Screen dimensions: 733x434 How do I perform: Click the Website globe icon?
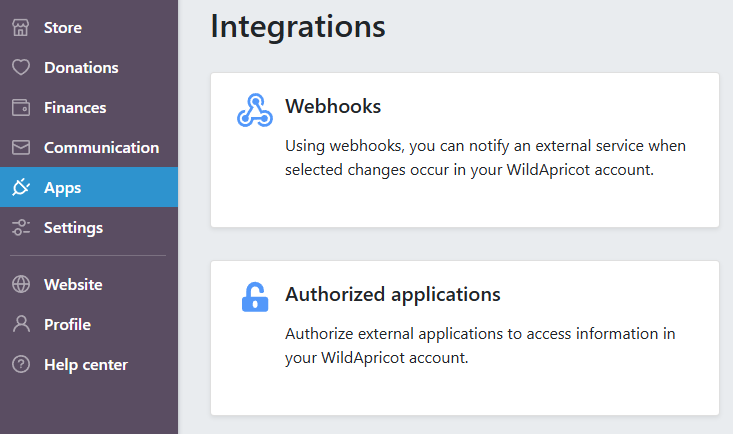(x=21, y=285)
